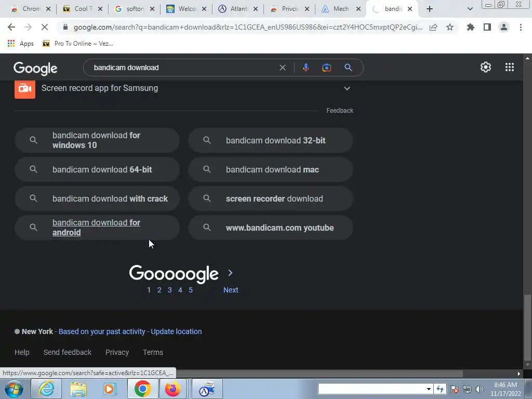Switch to the softon Google tab
Viewport: 532px width, 399px height.
(135, 9)
